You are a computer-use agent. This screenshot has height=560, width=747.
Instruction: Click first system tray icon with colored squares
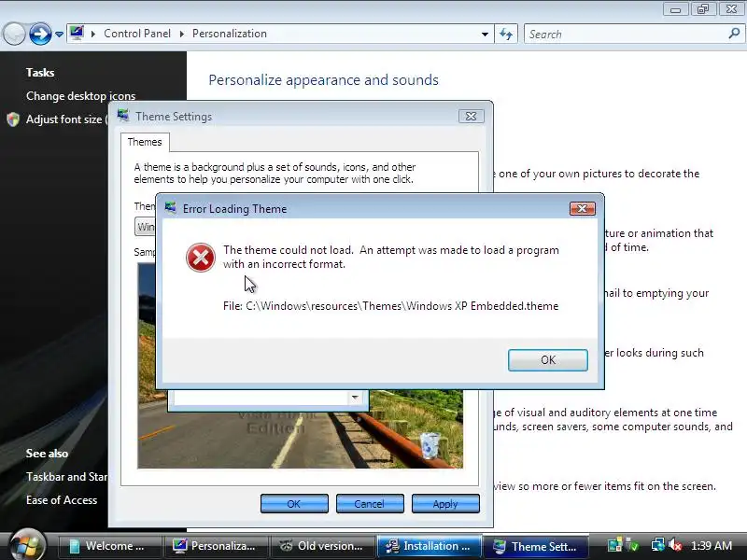(614, 545)
